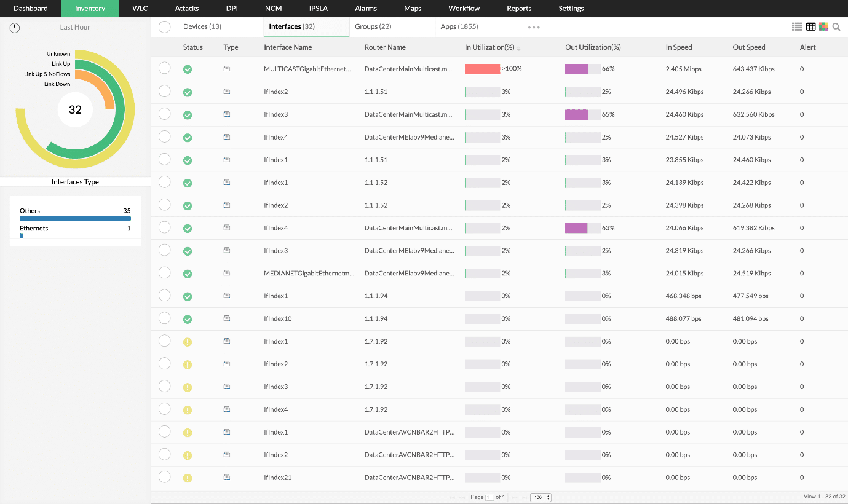Open the Alarms menu
Screen dimensions: 848x504
[366, 9]
